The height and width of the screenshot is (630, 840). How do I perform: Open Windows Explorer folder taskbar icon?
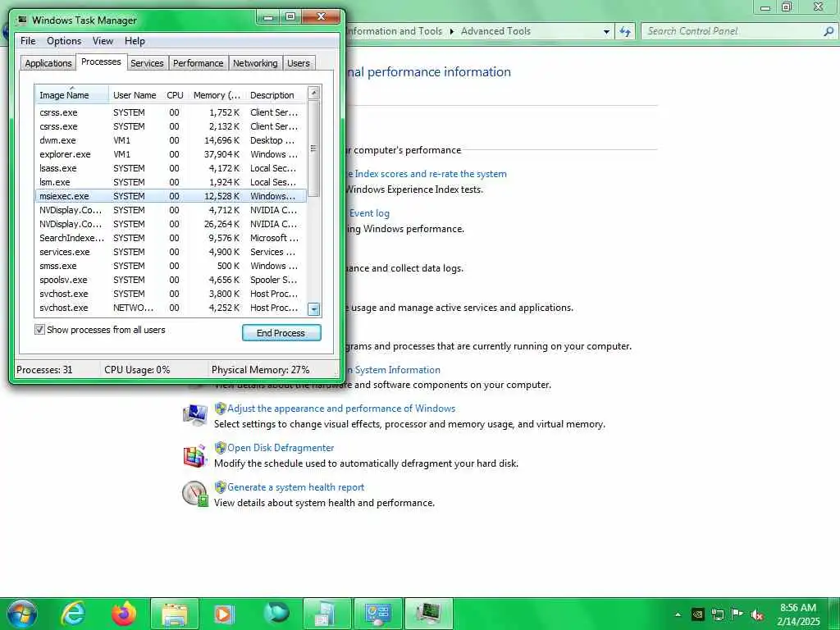(175, 614)
